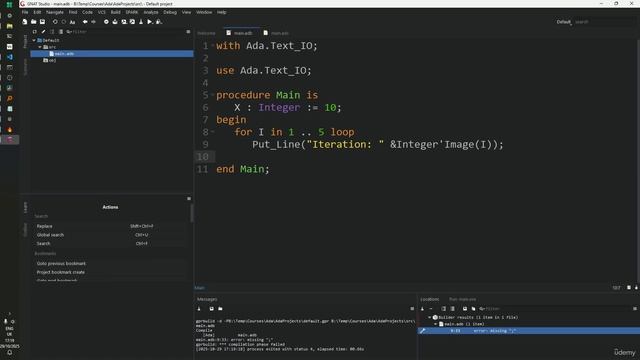
Task: Toggle fold marker on line 1
Action: pos(213,46)
